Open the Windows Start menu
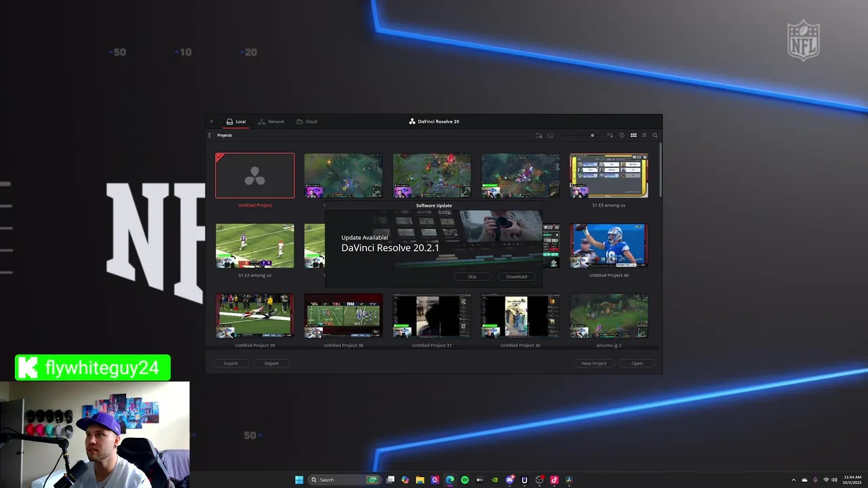Viewport: 868px width, 488px height. pos(299,480)
